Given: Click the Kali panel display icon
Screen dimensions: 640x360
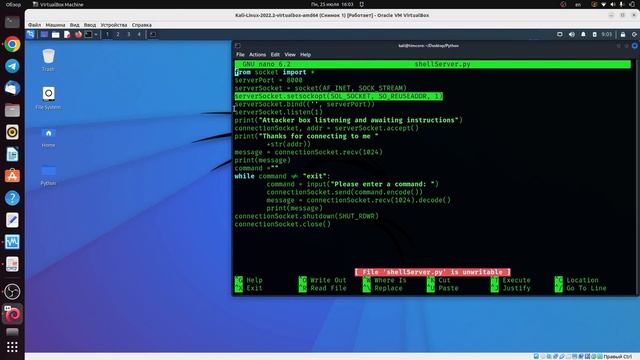Looking at the screenshot, I should [560, 35].
